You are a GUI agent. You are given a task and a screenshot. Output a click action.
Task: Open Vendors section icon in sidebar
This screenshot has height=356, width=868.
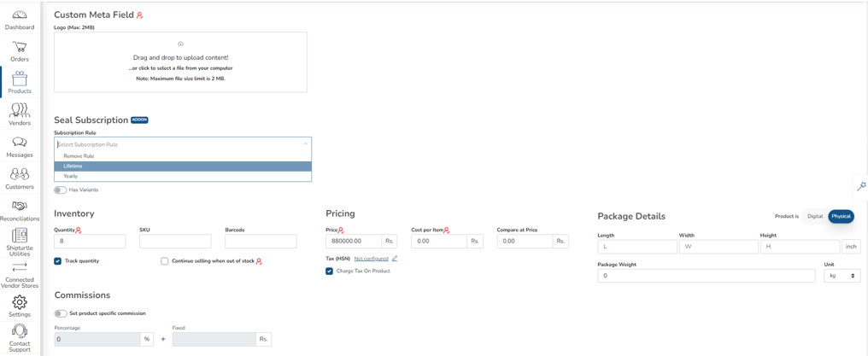click(20, 110)
